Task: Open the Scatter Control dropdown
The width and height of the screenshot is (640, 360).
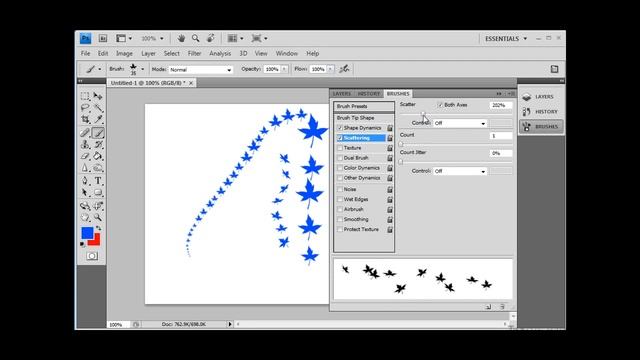Action: [460, 123]
